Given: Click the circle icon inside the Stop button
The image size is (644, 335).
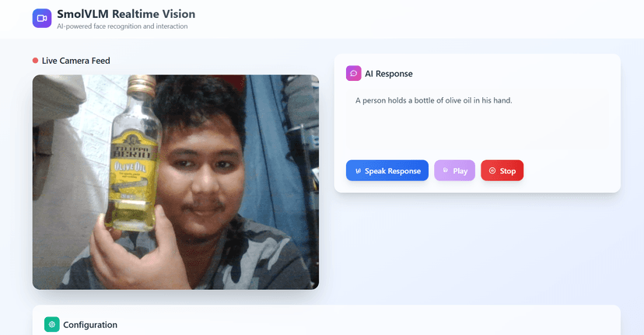Looking at the screenshot, I should point(492,170).
